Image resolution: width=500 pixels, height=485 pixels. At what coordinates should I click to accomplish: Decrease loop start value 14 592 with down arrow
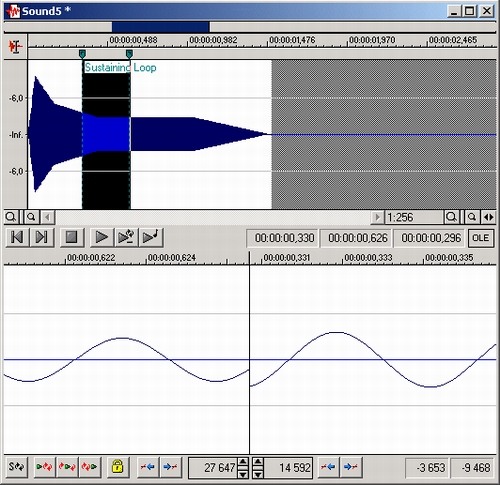pyautogui.click(x=258, y=473)
